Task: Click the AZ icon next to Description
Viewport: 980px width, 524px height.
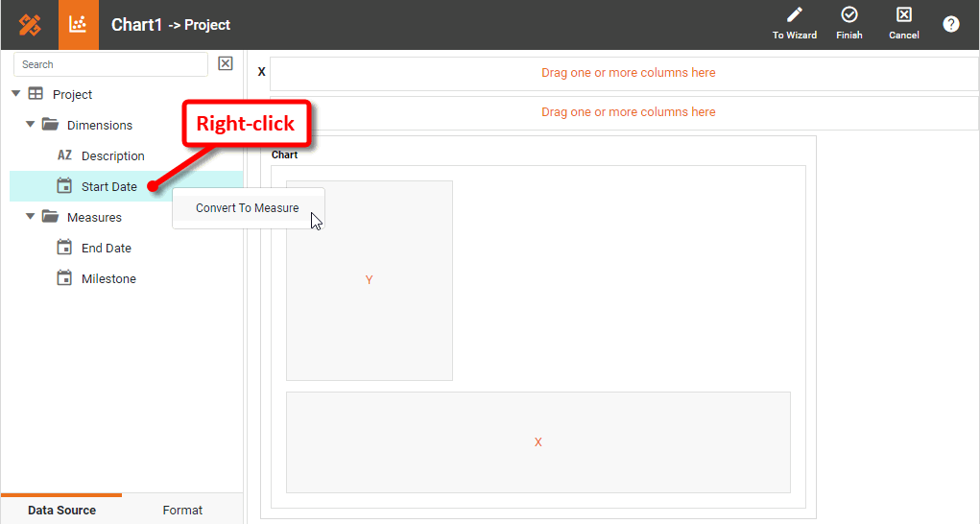Action: pos(64,155)
